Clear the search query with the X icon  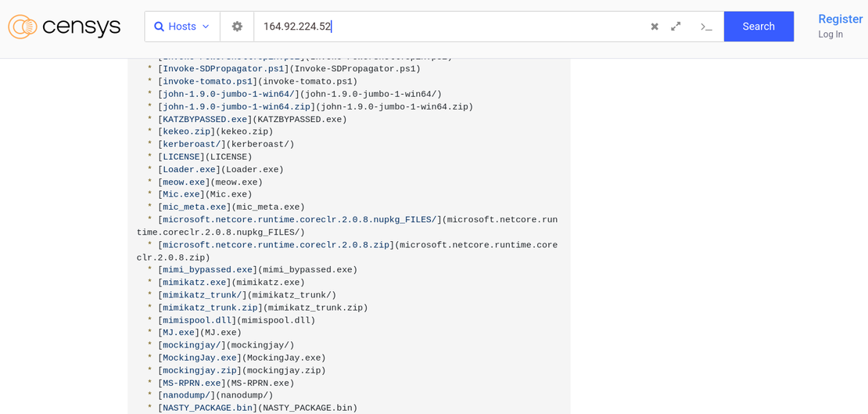pos(655,27)
